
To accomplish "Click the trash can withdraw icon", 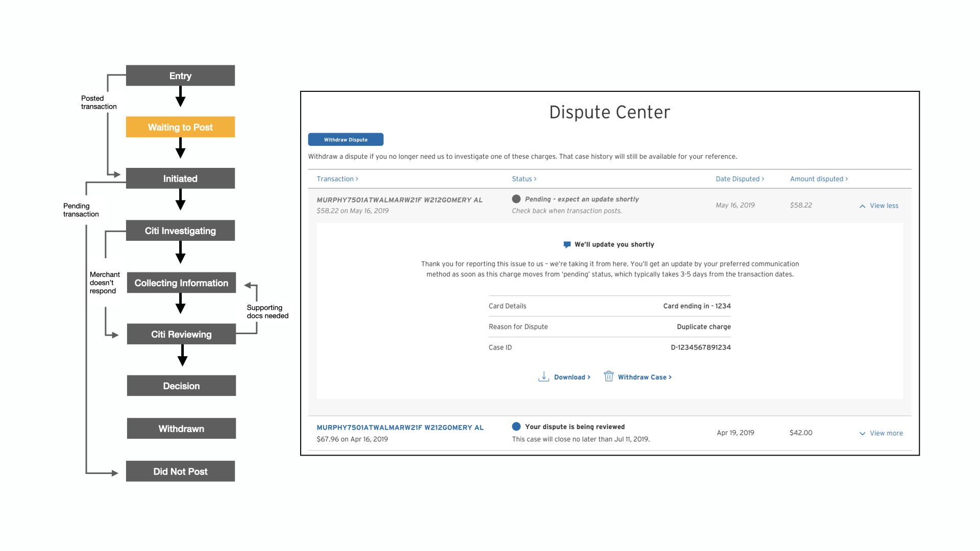I will (x=608, y=376).
